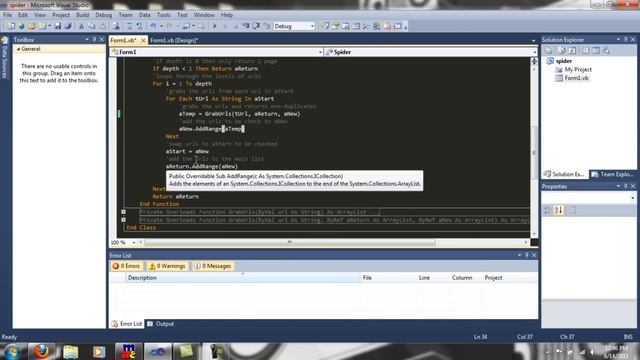Click the Uncomment selected lines icon
Viewport: 640px width, 360px height.
pyautogui.click(x=139, y=26)
